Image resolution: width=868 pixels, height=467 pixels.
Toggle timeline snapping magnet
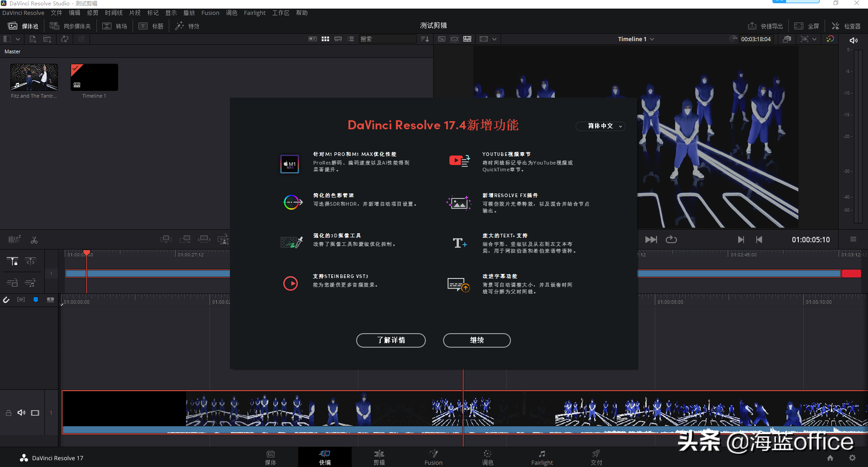[6, 300]
